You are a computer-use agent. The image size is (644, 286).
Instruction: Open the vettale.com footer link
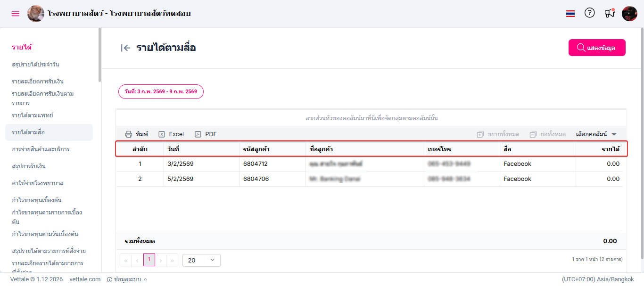point(85,279)
